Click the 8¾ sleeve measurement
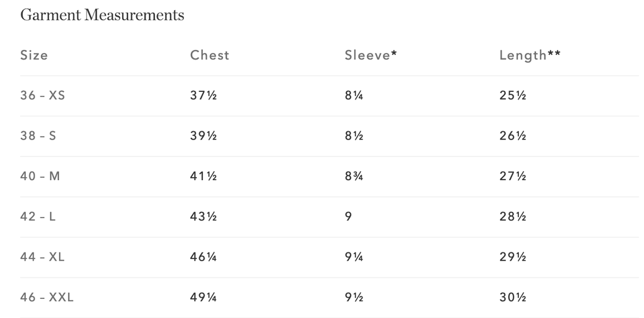This screenshot has width=644, height=318. [x=354, y=177]
